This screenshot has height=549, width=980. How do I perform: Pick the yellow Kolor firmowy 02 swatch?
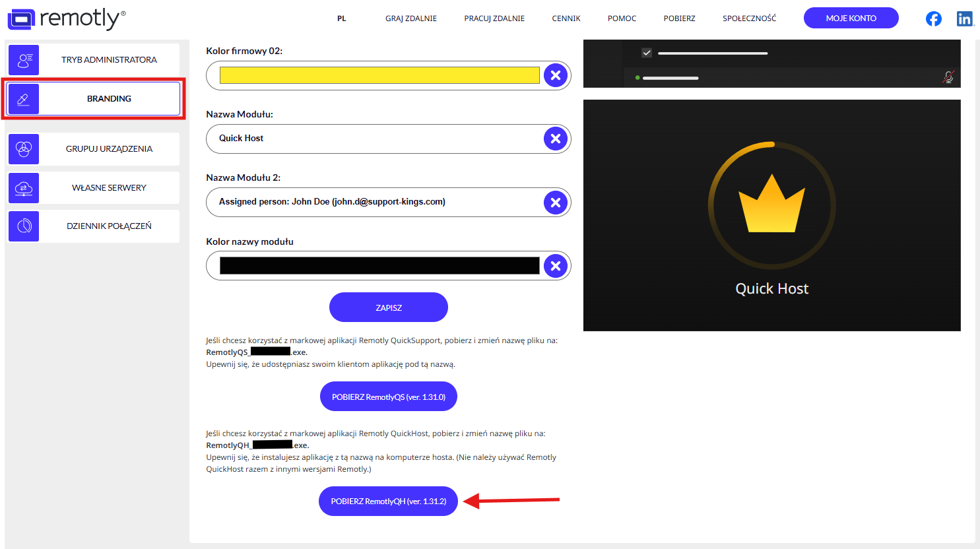point(379,75)
